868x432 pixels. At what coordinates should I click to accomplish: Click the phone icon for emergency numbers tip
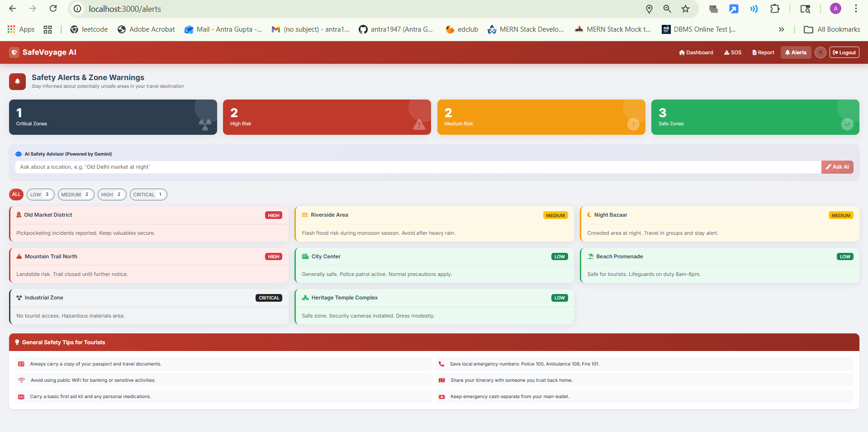pyautogui.click(x=441, y=364)
